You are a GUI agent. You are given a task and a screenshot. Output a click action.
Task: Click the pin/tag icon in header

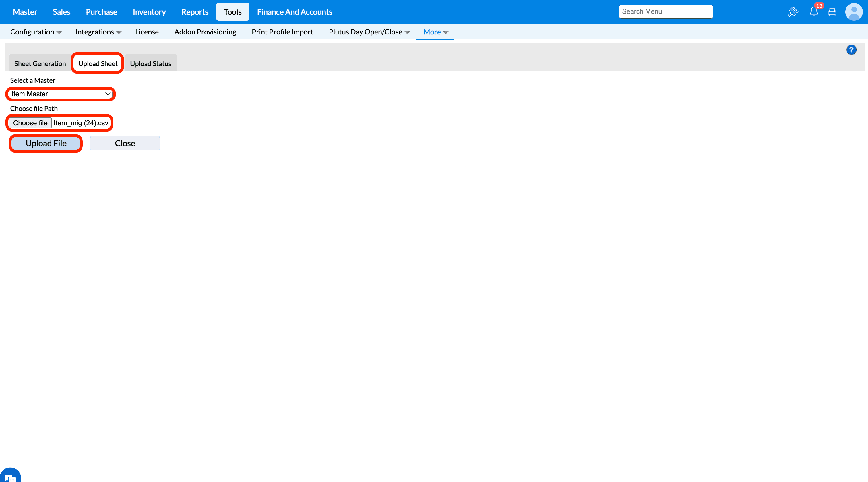[x=793, y=12]
